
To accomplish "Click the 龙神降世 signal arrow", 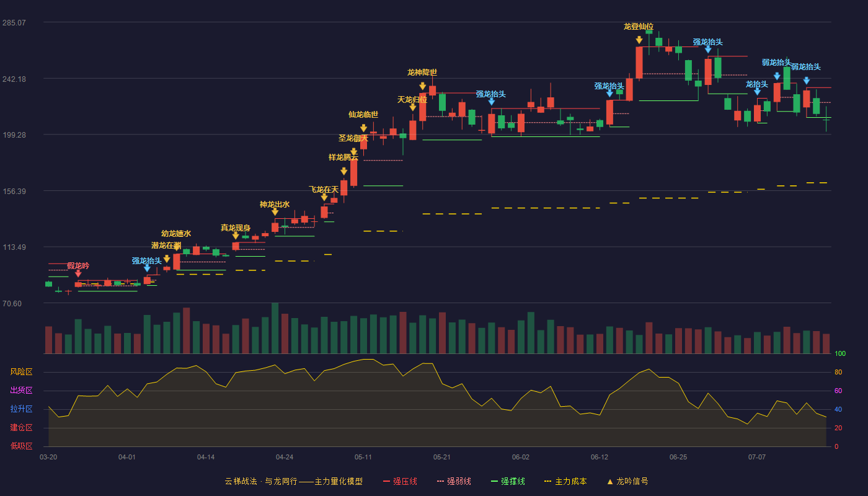I will (x=422, y=86).
